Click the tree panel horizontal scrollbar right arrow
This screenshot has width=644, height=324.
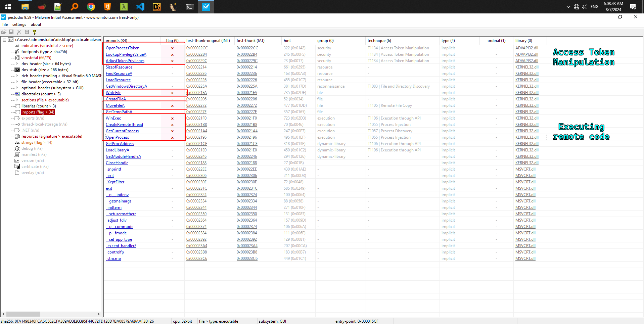pos(98,314)
